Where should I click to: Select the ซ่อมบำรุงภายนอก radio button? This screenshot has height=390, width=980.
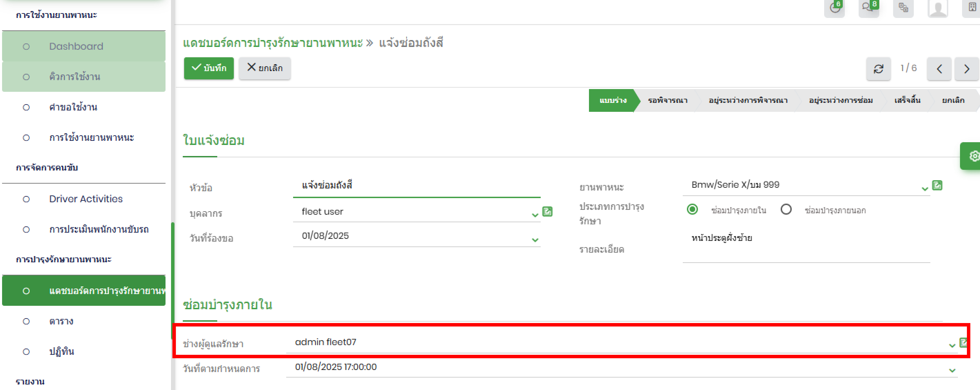(x=786, y=209)
